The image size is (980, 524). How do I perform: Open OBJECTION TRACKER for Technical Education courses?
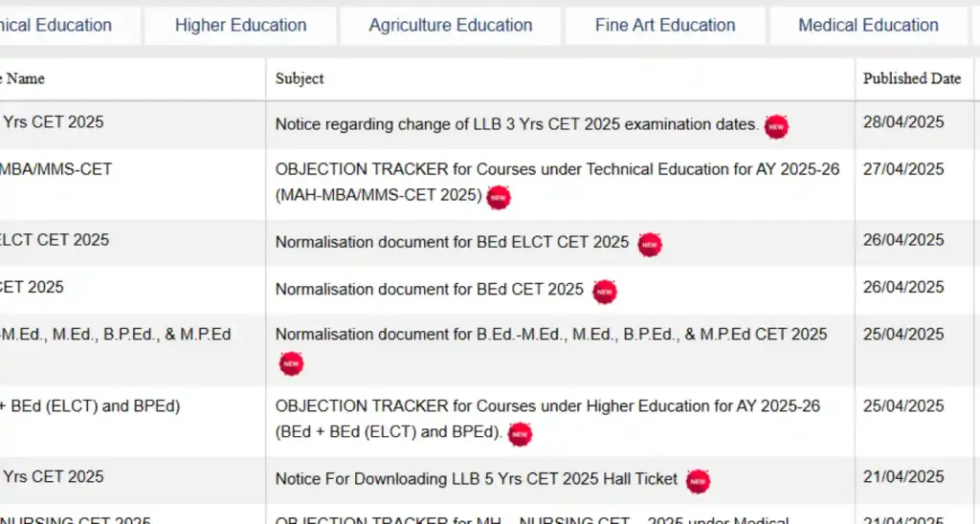click(557, 169)
